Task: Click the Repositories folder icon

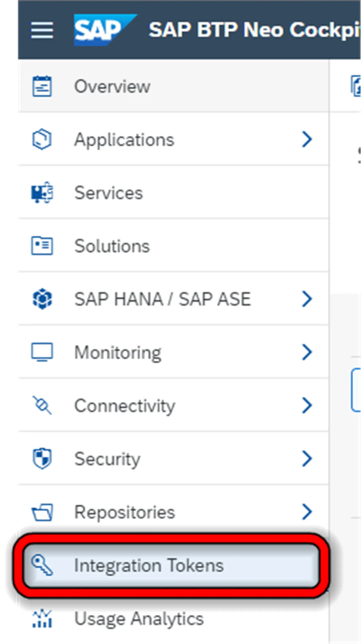Action: point(42,512)
